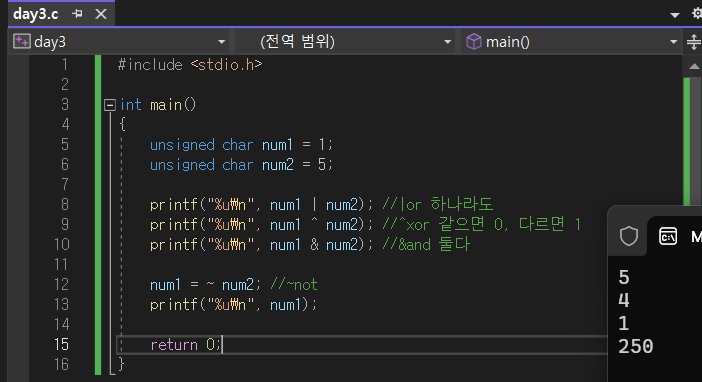702x382 pixels.
Task: Click the 'int main()' declaration text
Action: 158,105
